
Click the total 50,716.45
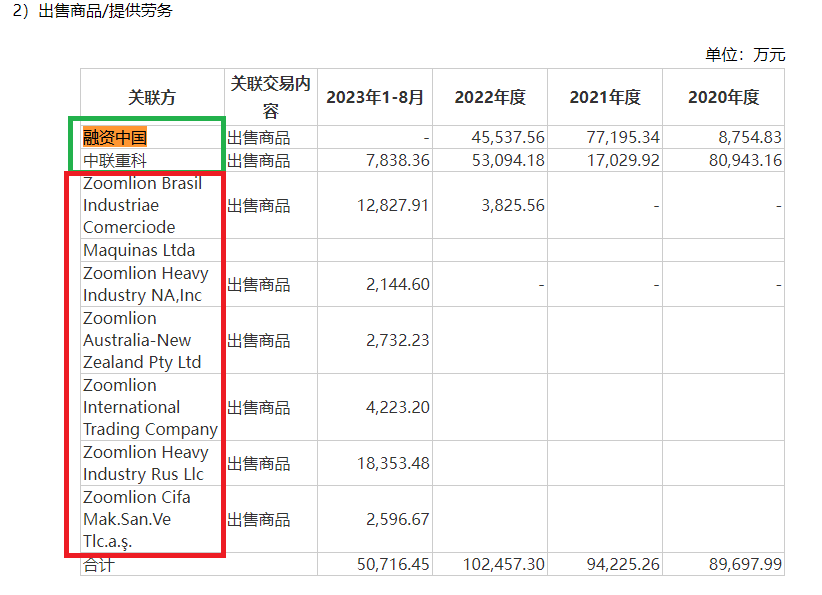point(393,565)
